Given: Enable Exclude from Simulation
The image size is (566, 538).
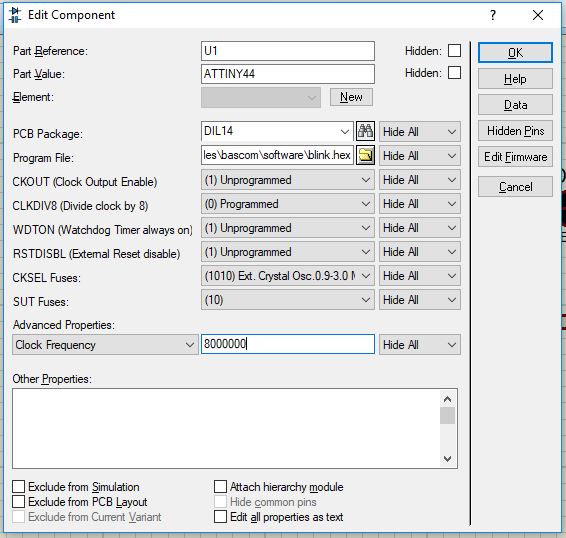Looking at the screenshot, I should click(19, 486).
